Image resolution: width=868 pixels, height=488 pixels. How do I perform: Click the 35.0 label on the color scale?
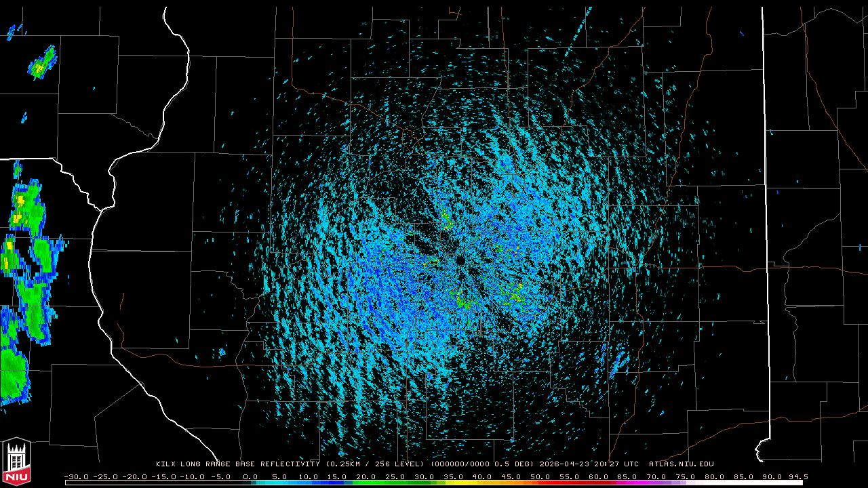(454, 476)
